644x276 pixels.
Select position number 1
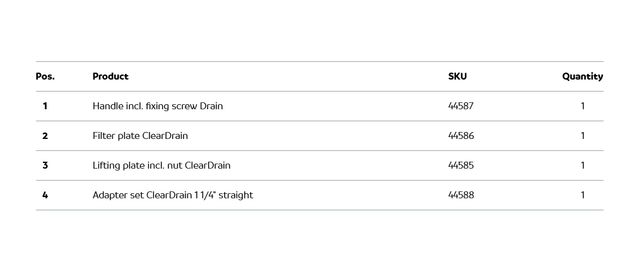(45, 106)
